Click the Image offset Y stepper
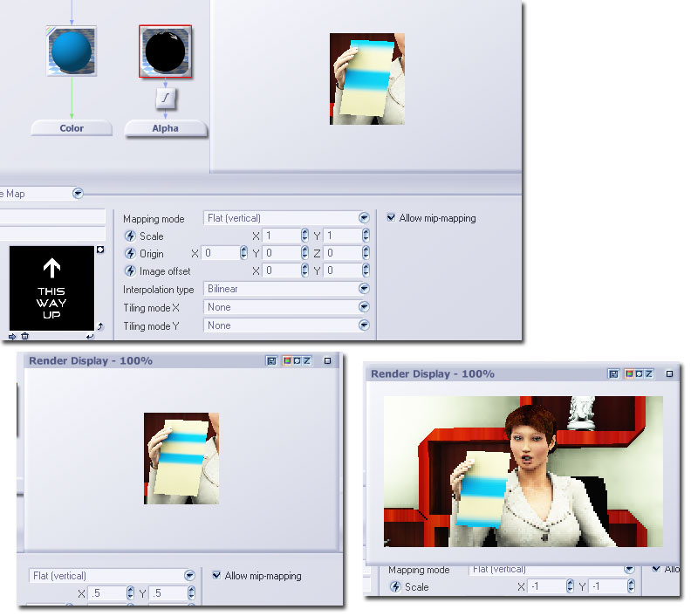The height and width of the screenshot is (616, 691). point(366,270)
